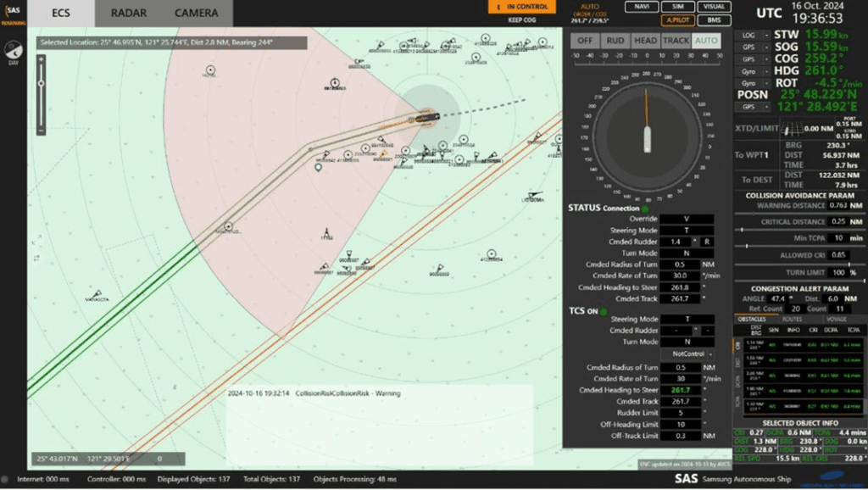Click the own-ship symbol on chart
The width and height of the screenshot is (868, 490).
428,116
